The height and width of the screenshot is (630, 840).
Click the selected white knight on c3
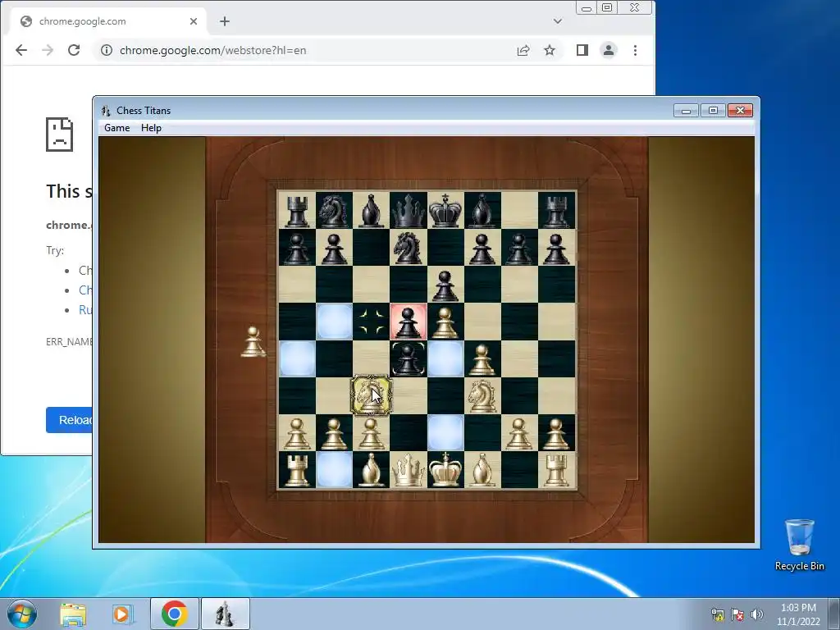372,396
